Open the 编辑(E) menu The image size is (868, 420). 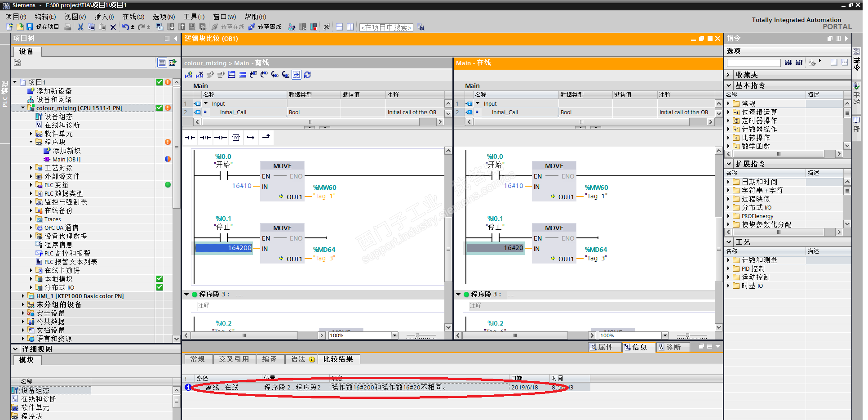click(45, 17)
